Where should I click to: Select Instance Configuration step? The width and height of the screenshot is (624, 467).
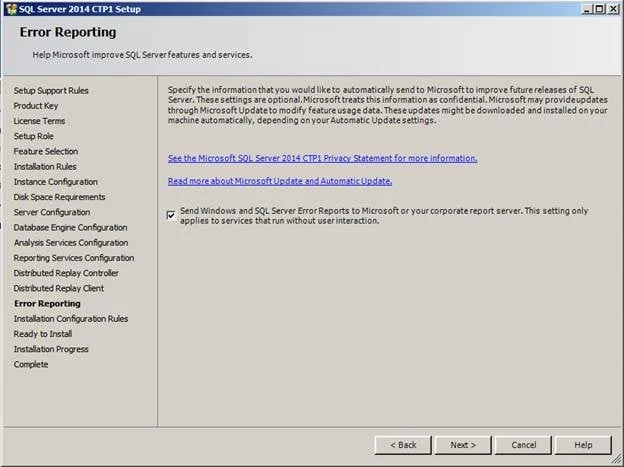pos(56,182)
